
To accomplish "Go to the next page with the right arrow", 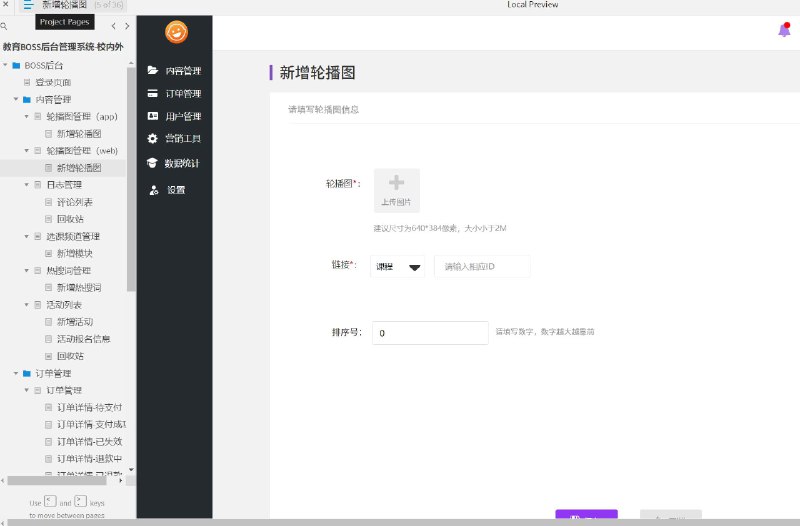I will click(127, 26).
